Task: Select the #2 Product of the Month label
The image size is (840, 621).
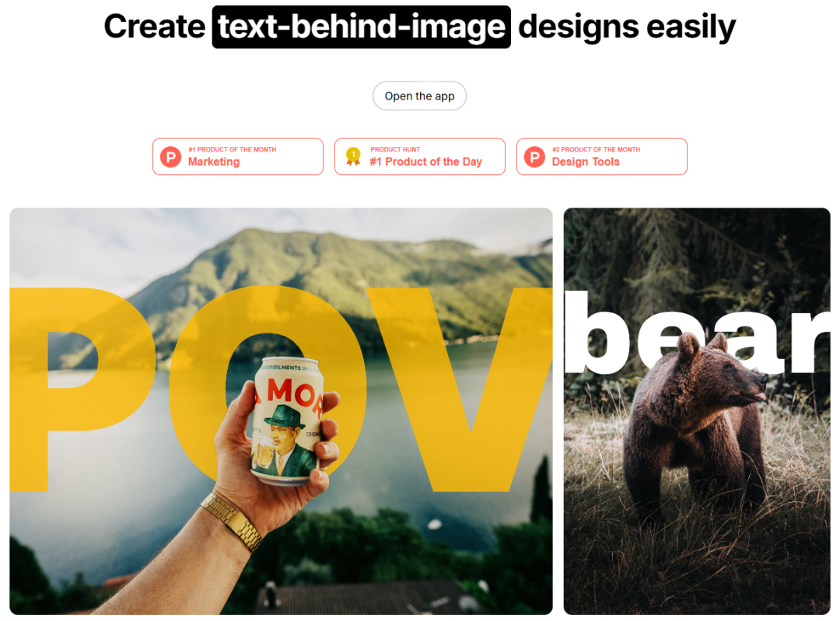Action: point(597,149)
